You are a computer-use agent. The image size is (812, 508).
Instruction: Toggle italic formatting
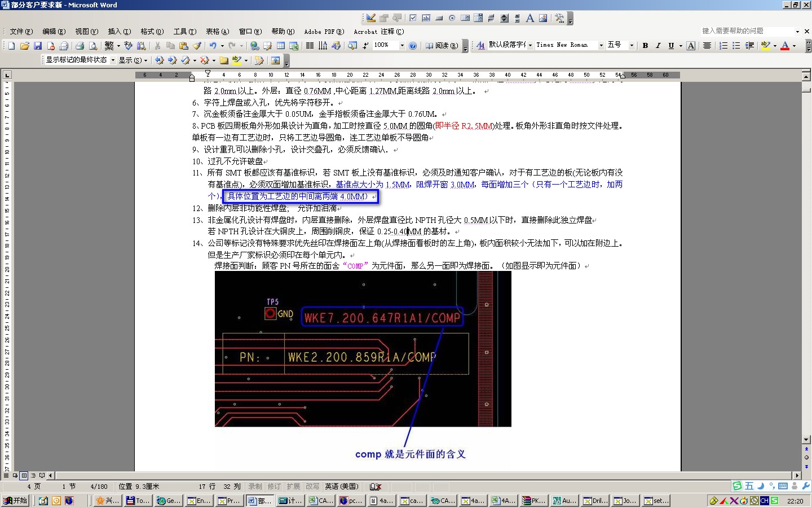pyautogui.click(x=658, y=45)
